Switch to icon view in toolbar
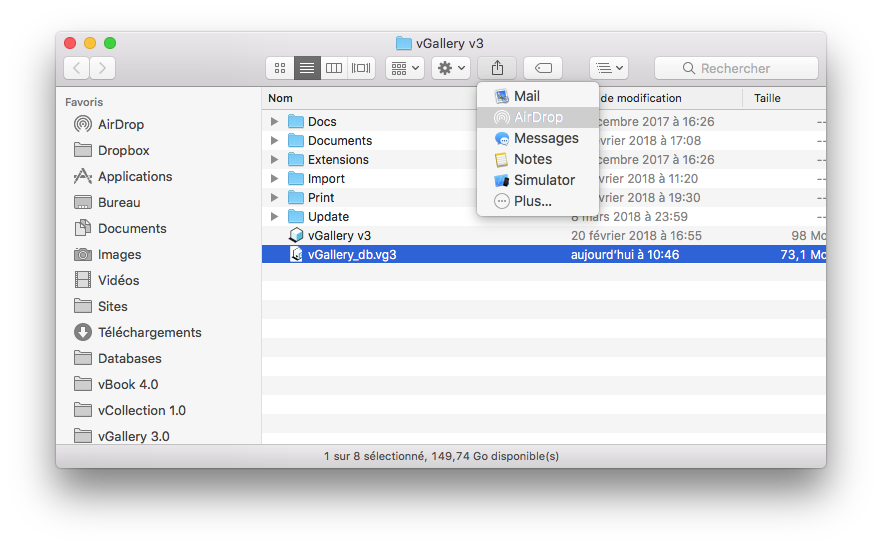The width and height of the screenshot is (882, 548). pos(280,68)
